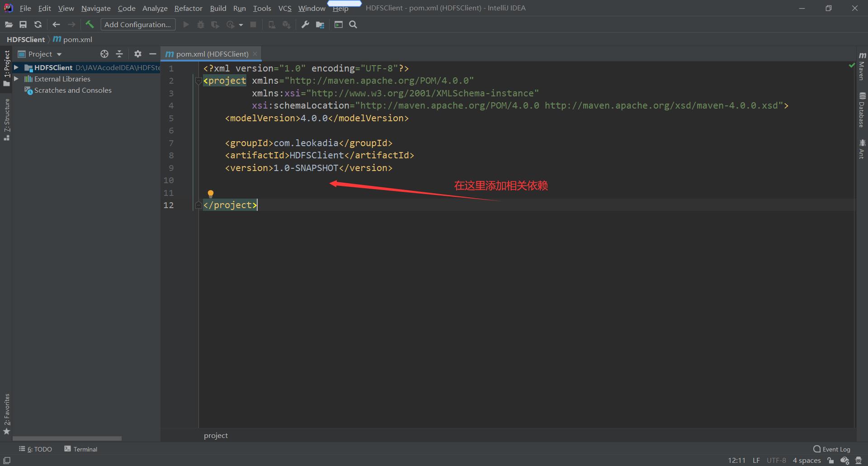Click the Run play icon

point(186,25)
